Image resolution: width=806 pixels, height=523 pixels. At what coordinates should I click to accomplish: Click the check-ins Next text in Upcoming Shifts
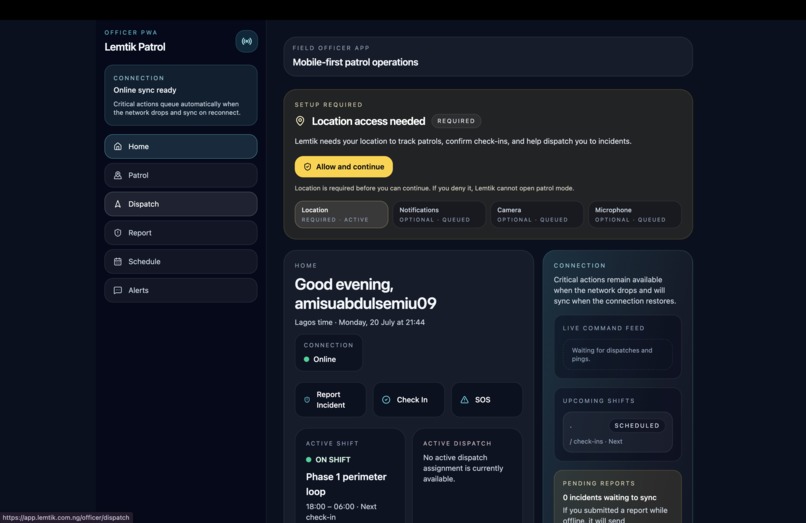(596, 441)
